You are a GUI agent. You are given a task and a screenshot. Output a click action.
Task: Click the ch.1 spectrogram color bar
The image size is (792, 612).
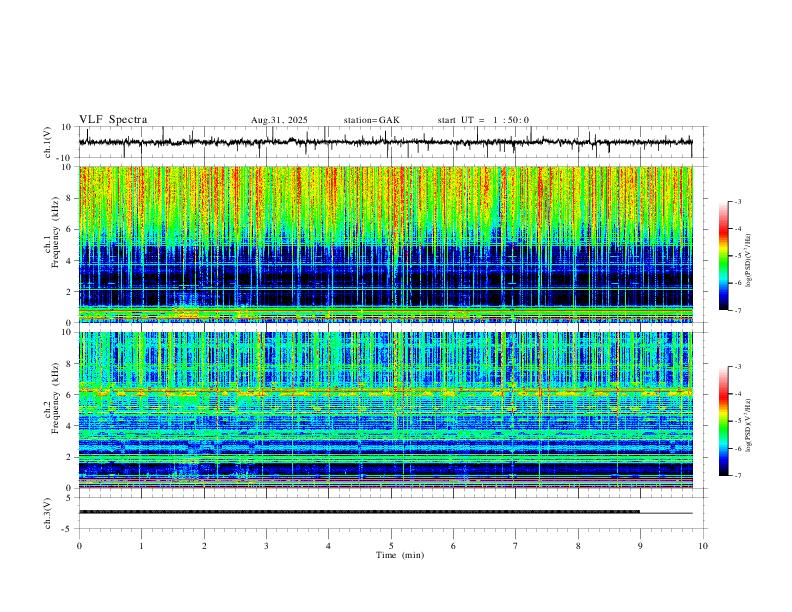pos(723,256)
